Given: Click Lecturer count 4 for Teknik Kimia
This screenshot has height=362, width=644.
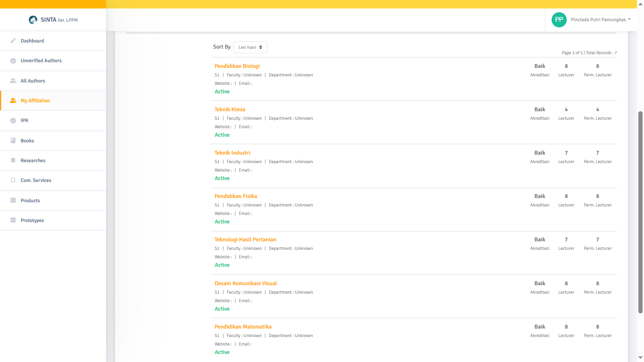Looking at the screenshot, I should 566,109.
